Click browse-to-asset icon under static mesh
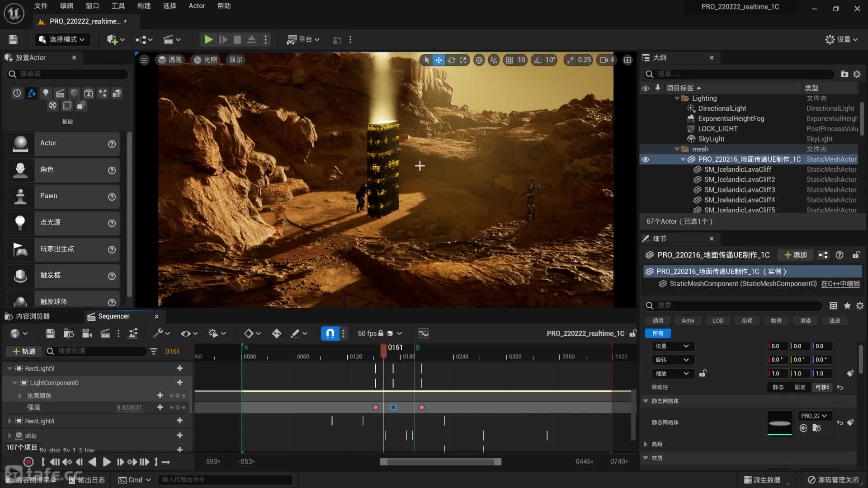868x488 pixels. 816,428
